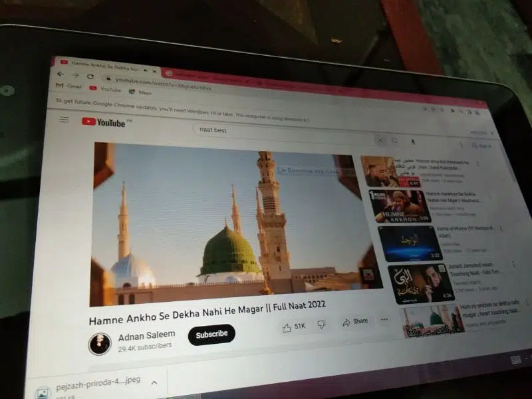Click the youtube.com address bar URL

click(x=164, y=84)
